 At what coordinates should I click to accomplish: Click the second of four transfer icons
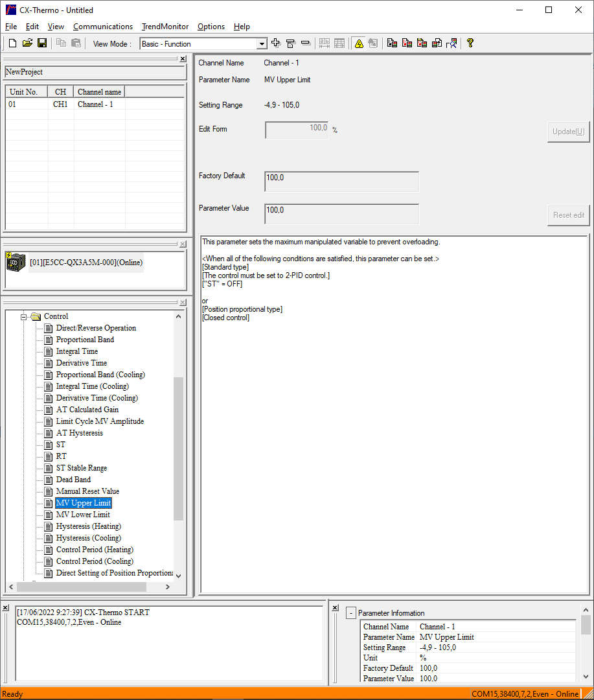click(407, 43)
